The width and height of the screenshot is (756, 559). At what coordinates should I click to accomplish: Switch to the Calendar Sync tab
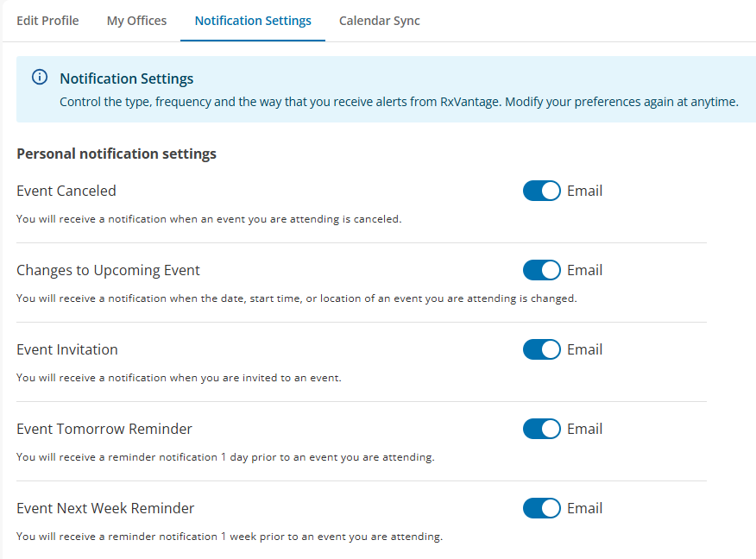379,20
